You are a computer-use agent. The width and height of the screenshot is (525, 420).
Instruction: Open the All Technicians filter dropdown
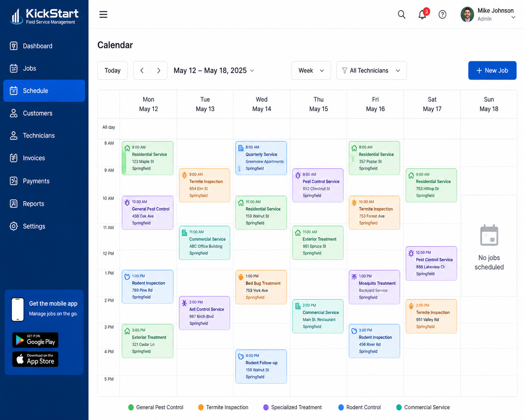[x=371, y=70]
